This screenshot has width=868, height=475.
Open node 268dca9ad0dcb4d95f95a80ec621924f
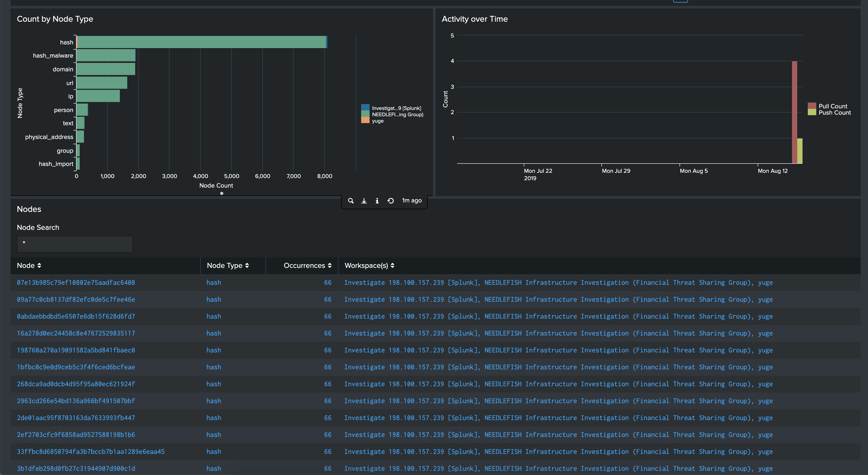click(x=76, y=384)
